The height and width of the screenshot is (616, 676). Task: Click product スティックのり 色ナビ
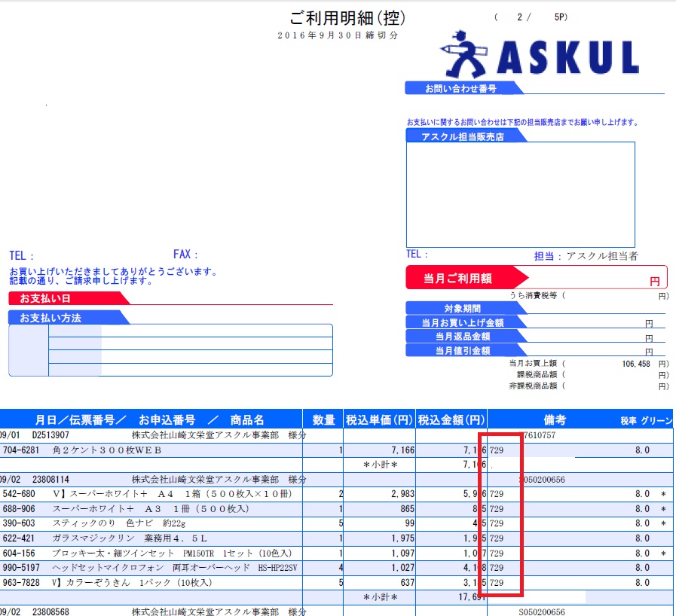click(x=118, y=523)
